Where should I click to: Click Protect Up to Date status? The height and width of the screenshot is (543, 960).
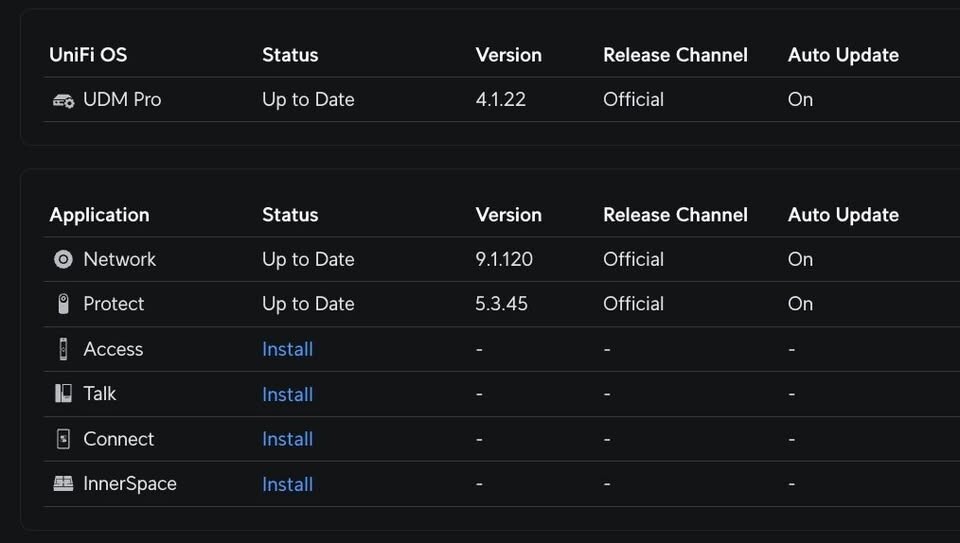(x=308, y=304)
